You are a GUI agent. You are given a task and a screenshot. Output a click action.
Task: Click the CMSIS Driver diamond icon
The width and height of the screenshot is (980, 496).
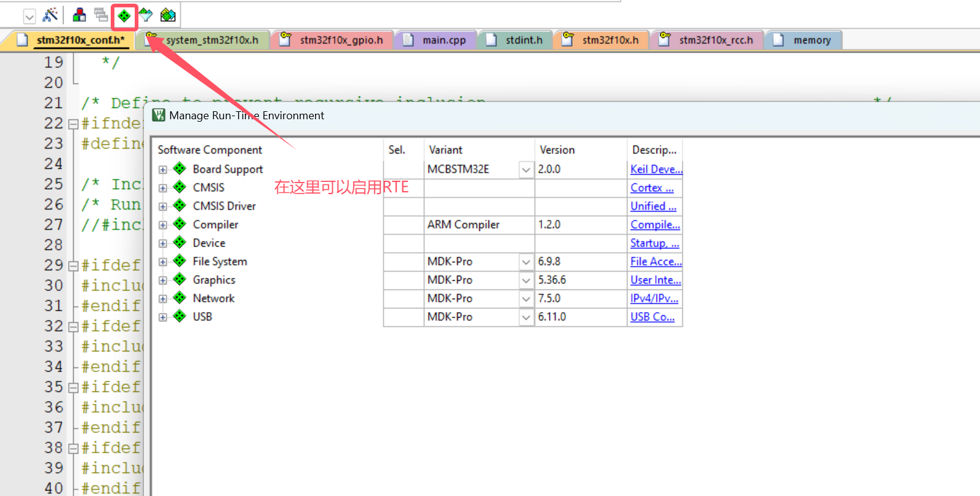180,205
